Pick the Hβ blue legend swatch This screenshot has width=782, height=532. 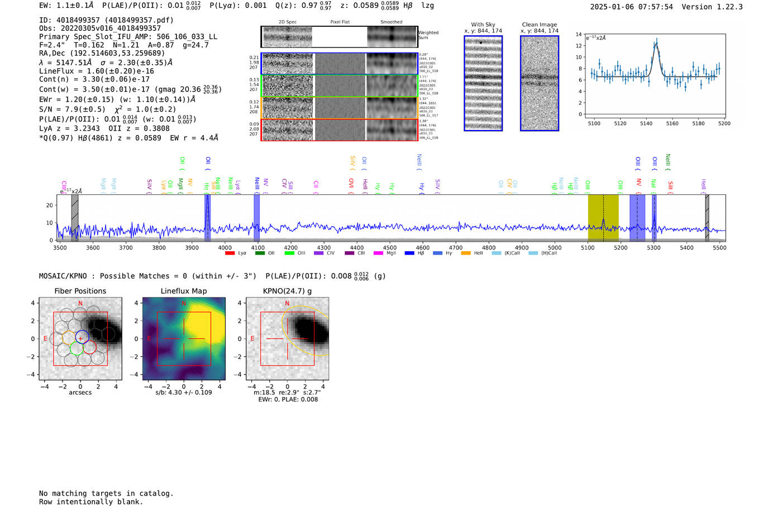(x=409, y=253)
